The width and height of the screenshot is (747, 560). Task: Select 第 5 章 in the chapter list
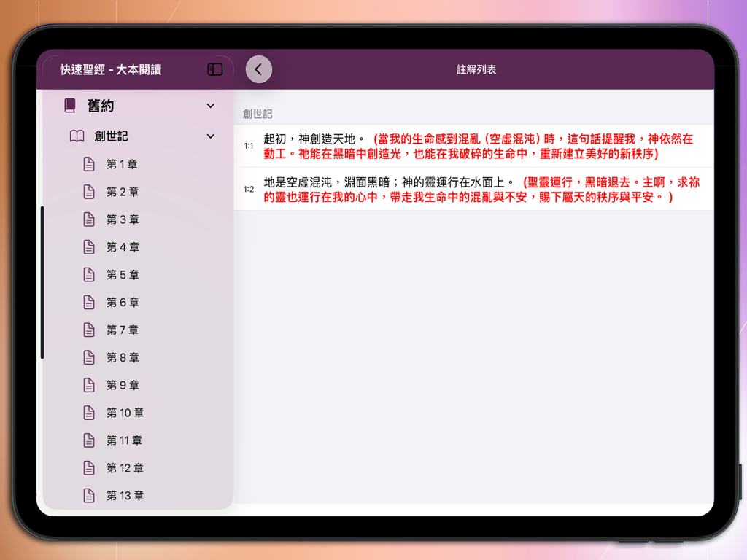click(x=122, y=275)
